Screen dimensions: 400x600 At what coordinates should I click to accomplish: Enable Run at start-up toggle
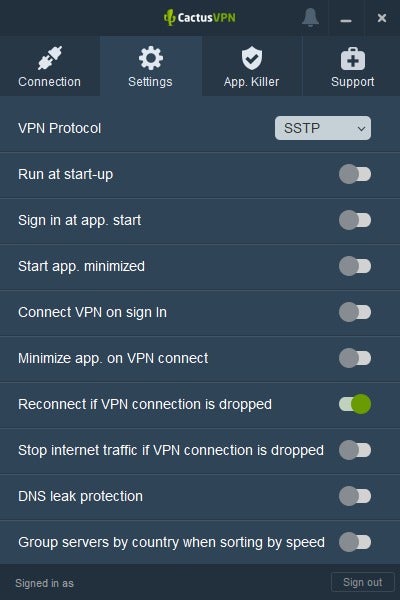point(355,174)
